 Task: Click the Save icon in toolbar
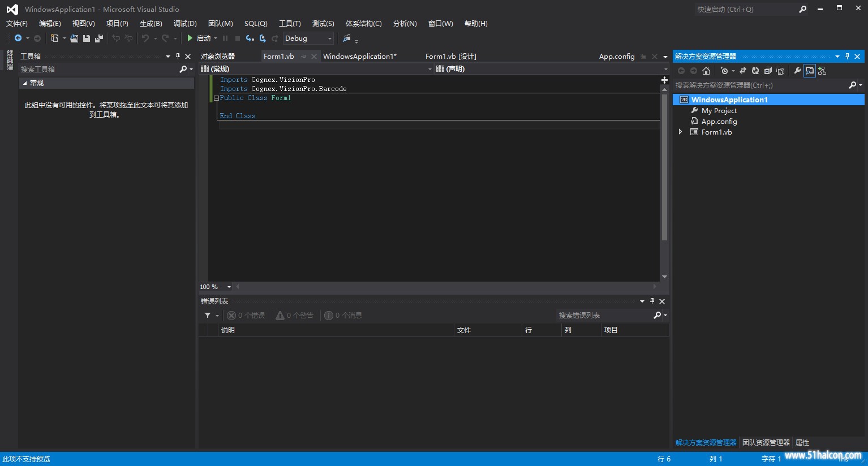(x=87, y=38)
